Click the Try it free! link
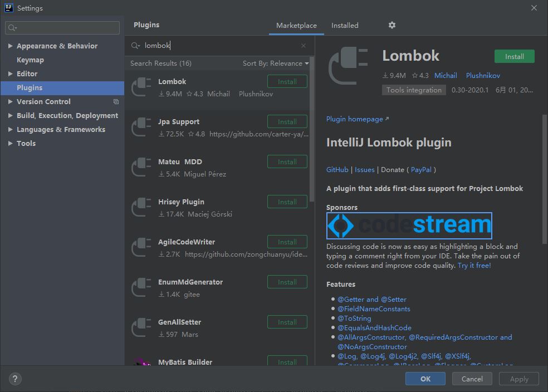This screenshot has height=392, width=548. pos(474,266)
